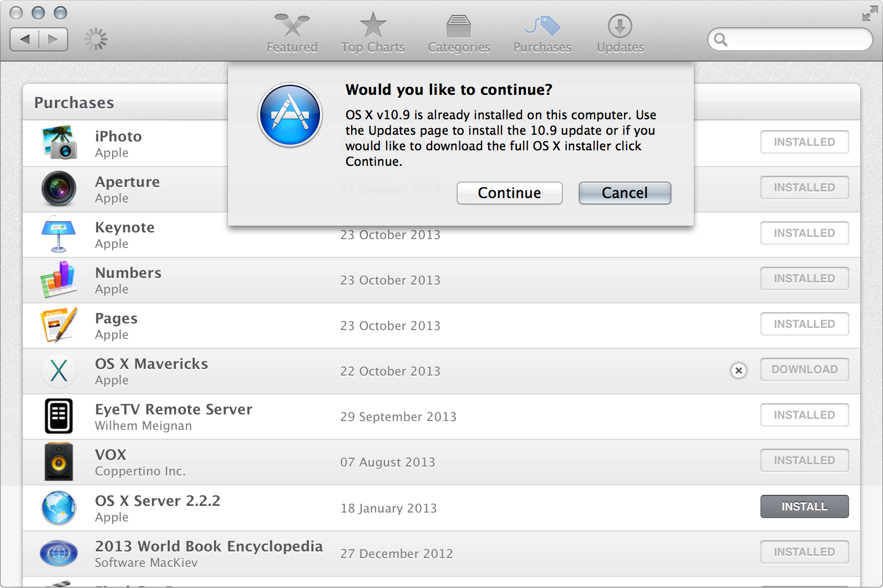Install OS X Server 2.2.2
The width and height of the screenshot is (883, 588).
[804, 506]
